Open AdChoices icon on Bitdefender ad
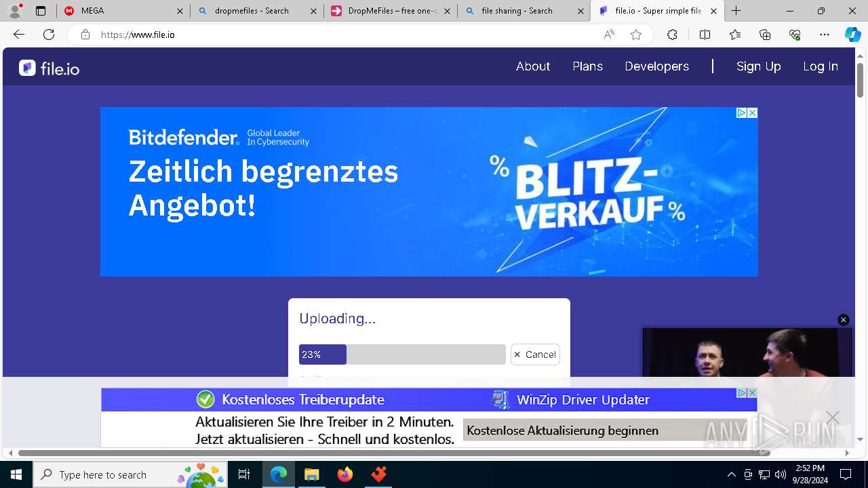The image size is (868, 488). pyautogui.click(x=742, y=113)
